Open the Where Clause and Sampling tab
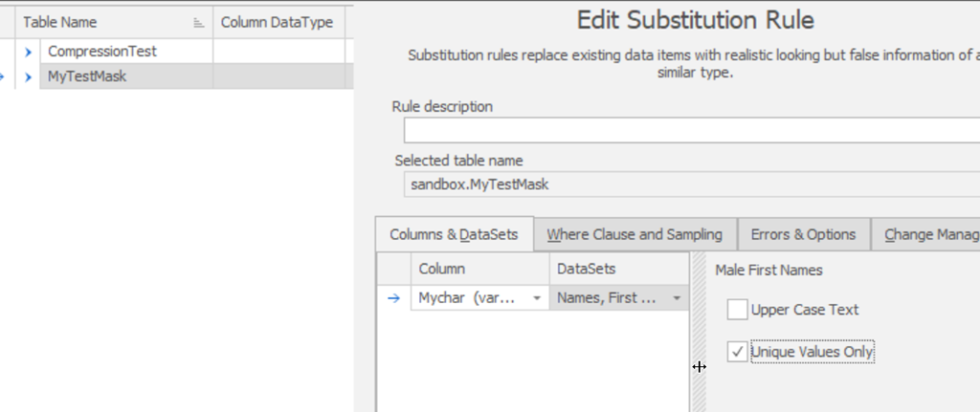 coord(635,234)
